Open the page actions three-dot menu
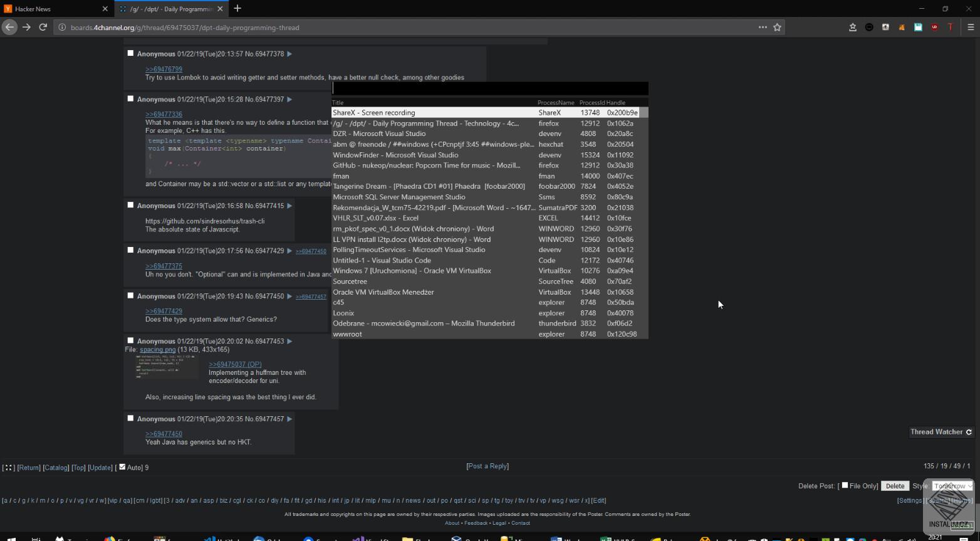The height and width of the screenshot is (541, 980). (x=763, y=28)
